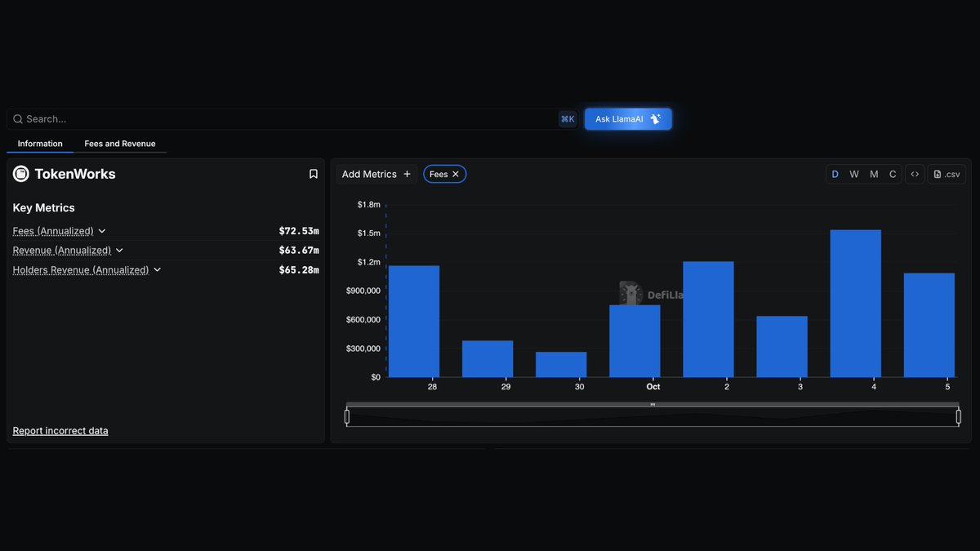Select the Information tab
This screenshot has width=980, height=551.
(40, 144)
